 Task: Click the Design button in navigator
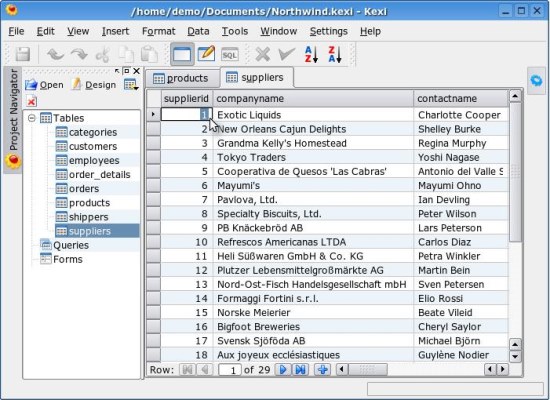[x=94, y=85]
